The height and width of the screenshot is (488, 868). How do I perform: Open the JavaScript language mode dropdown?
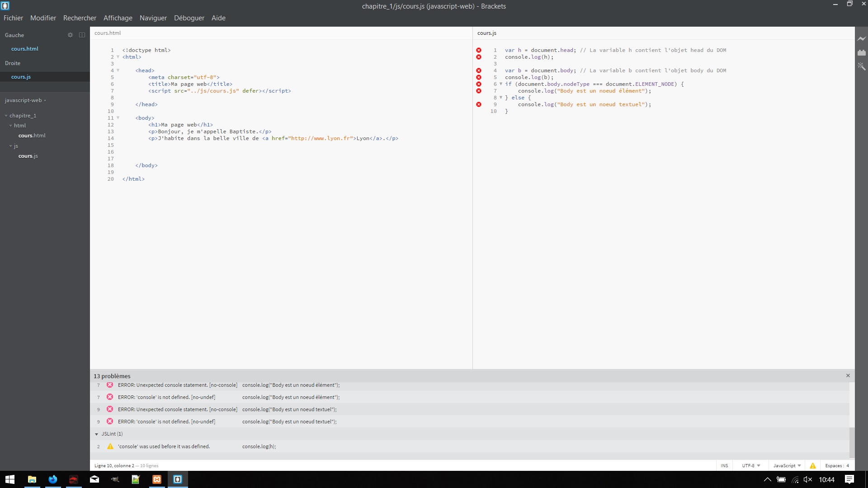coord(787,465)
